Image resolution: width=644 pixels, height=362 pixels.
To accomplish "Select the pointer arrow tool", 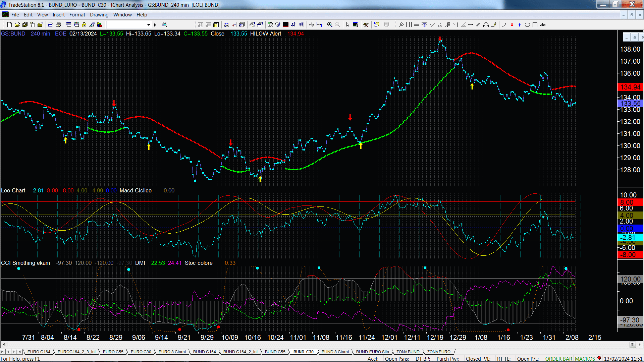I will [x=348, y=24].
